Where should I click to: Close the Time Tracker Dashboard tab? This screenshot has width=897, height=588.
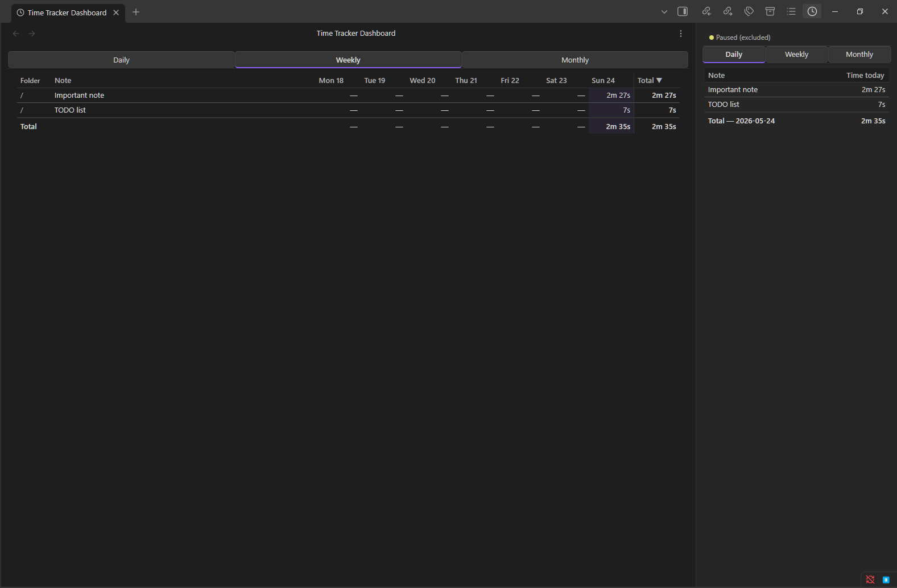[116, 13]
